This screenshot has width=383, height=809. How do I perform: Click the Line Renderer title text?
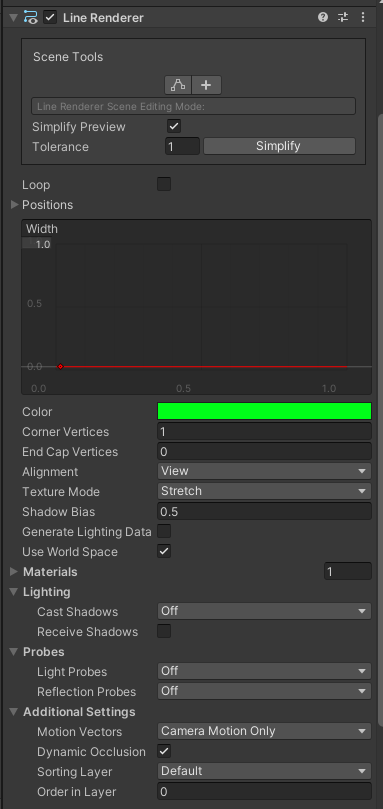click(x=103, y=18)
